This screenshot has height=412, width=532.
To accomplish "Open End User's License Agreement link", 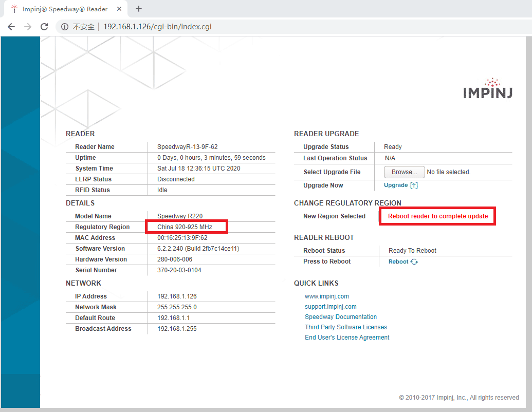I will (347, 338).
